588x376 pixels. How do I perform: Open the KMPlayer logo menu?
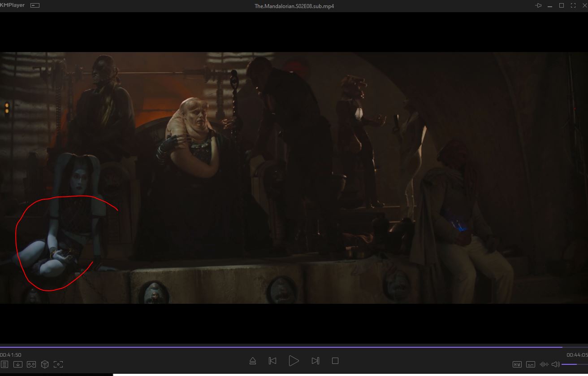tap(13, 5)
